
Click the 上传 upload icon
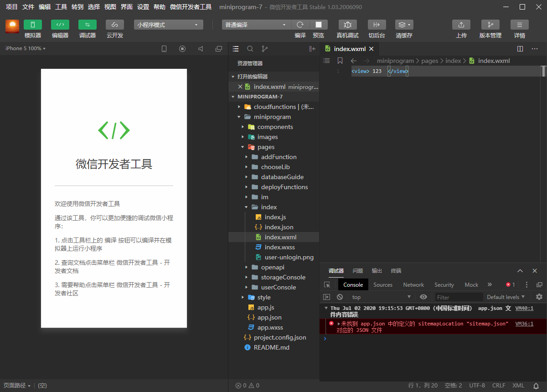pyautogui.click(x=461, y=25)
